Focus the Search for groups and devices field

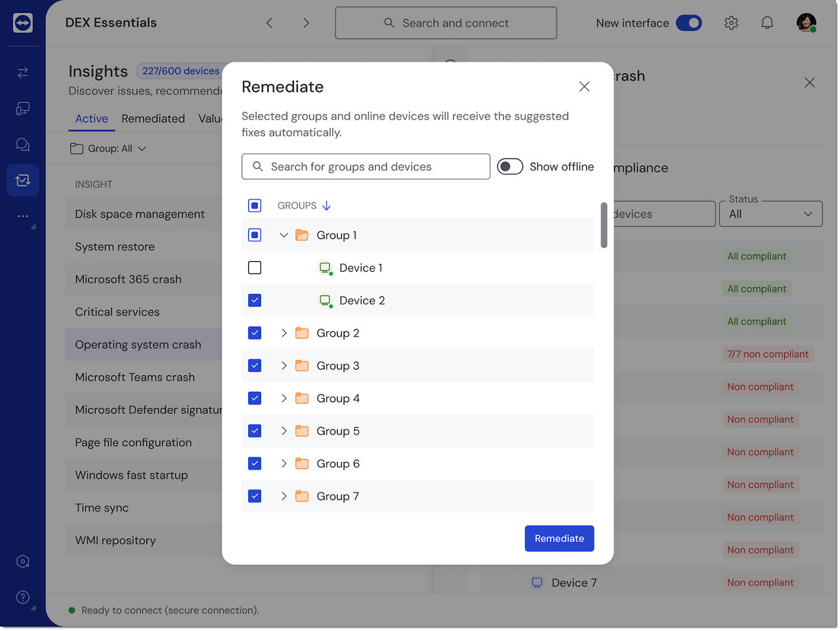pos(366,167)
